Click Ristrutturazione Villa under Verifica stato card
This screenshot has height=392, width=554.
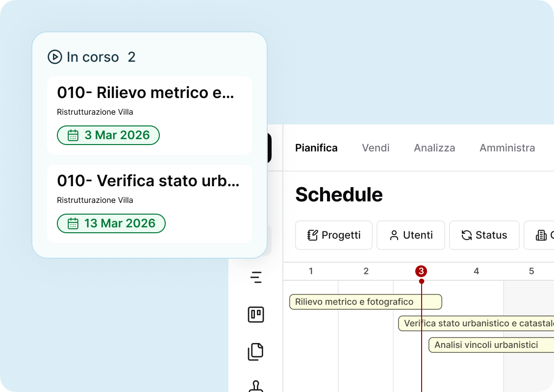[95, 200]
